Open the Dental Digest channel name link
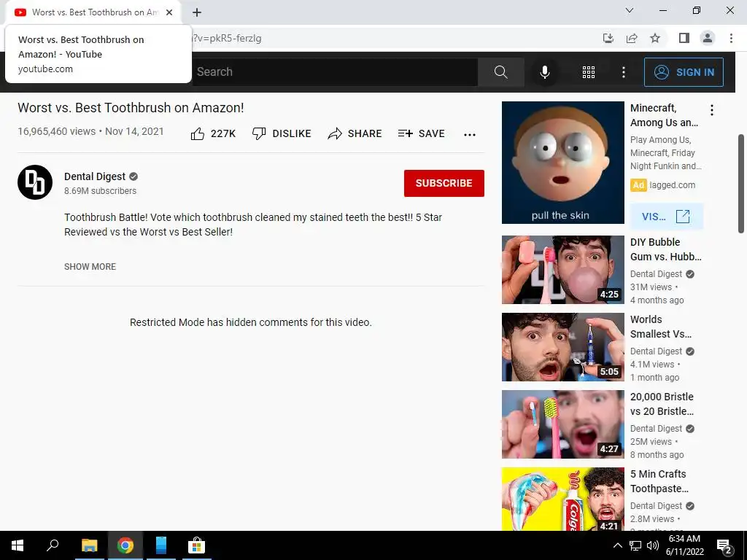The height and width of the screenshot is (560, 747). (95, 176)
